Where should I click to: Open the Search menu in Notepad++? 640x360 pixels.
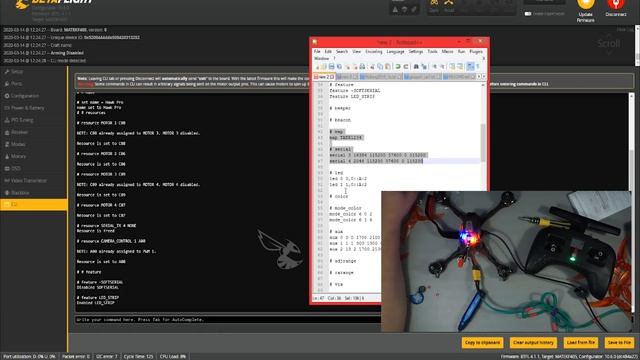(x=342, y=52)
